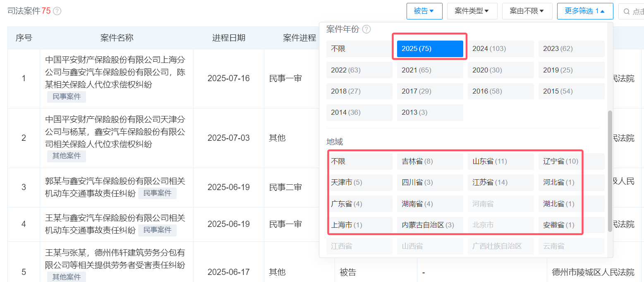Screen dimensions: 644x282
Task: Open the 案件类型 dropdown
Action: pyautogui.click(x=472, y=11)
